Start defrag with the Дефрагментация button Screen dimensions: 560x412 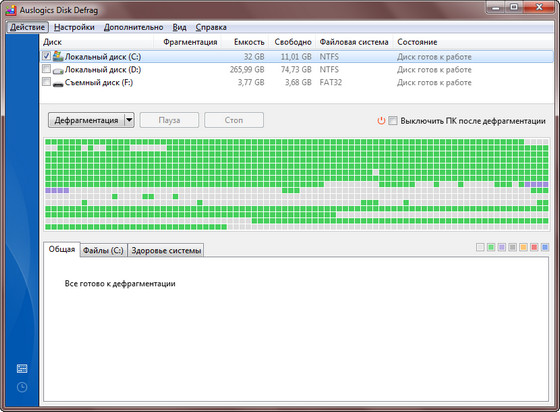point(86,120)
